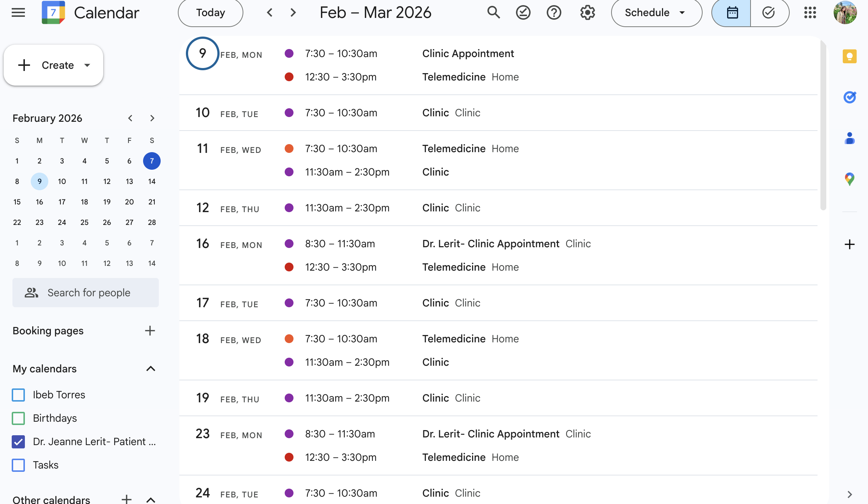Collapse the My calendars section
The image size is (868, 504).
151,369
